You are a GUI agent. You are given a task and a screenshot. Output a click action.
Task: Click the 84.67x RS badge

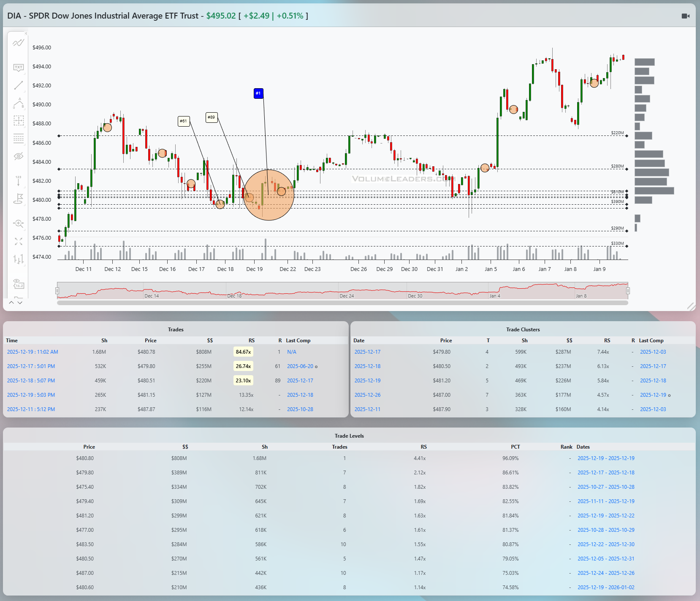pyautogui.click(x=243, y=352)
